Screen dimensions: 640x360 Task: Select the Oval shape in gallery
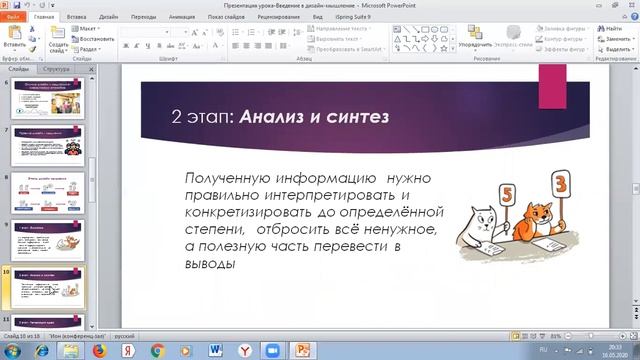point(434,29)
